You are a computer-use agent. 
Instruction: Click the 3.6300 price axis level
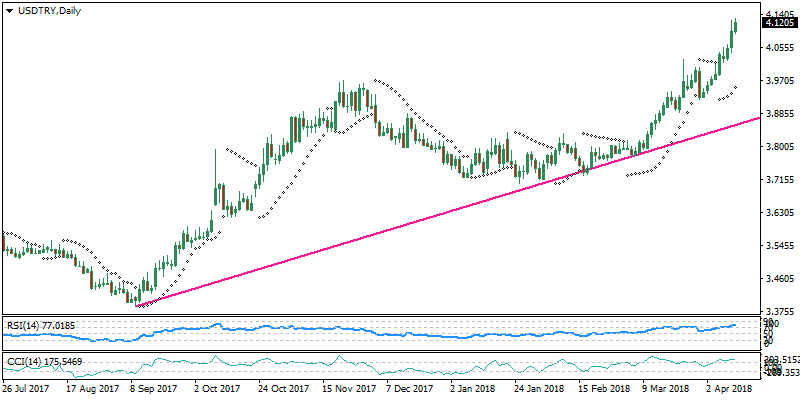pyautogui.click(x=780, y=213)
